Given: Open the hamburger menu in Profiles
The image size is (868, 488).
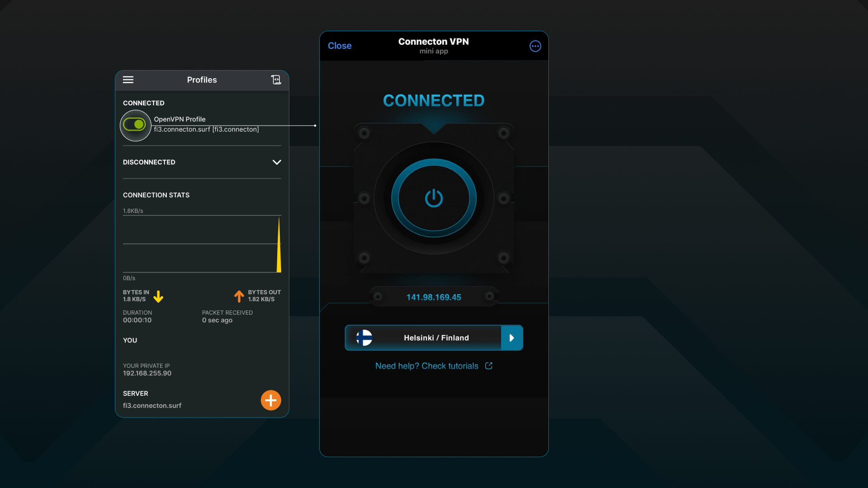Looking at the screenshot, I should point(128,80).
